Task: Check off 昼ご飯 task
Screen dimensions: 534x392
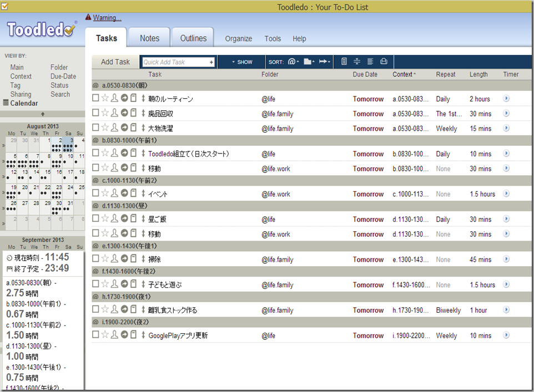Action: (95, 218)
